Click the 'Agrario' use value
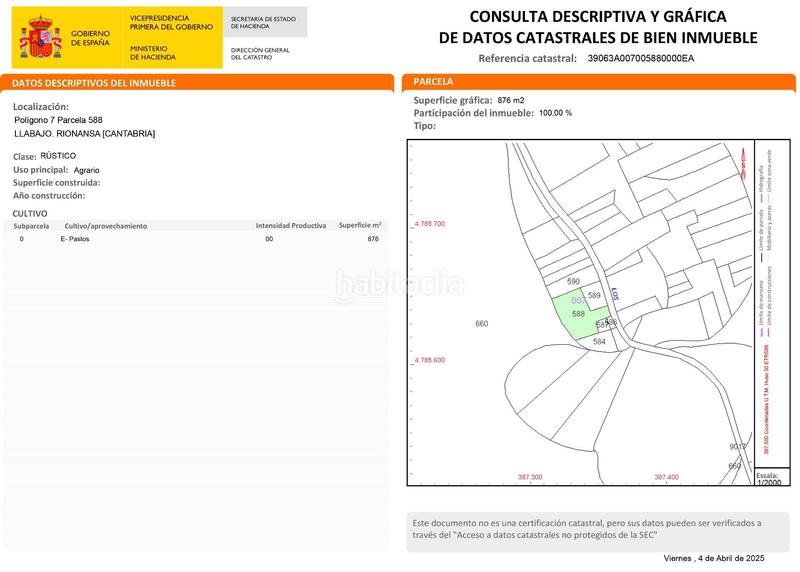The width and height of the screenshot is (800, 572). pyautogui.click(x=87, y=170)
